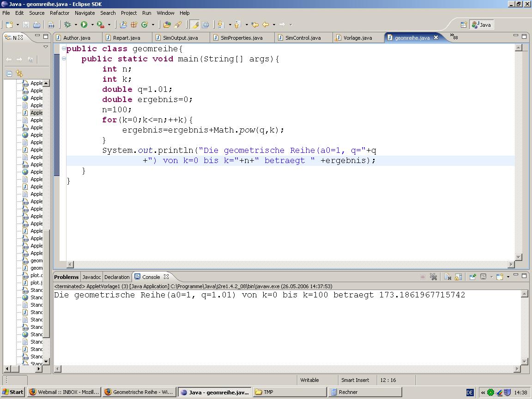Switch to the Problems tab
Screen dimensions: 532x399
point(66,277)
